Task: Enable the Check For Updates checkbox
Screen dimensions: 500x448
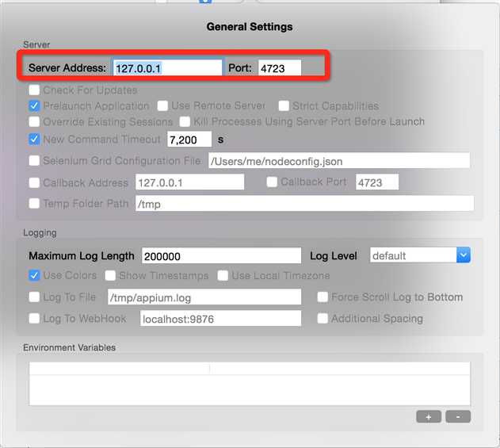Action: coord(34,90)
